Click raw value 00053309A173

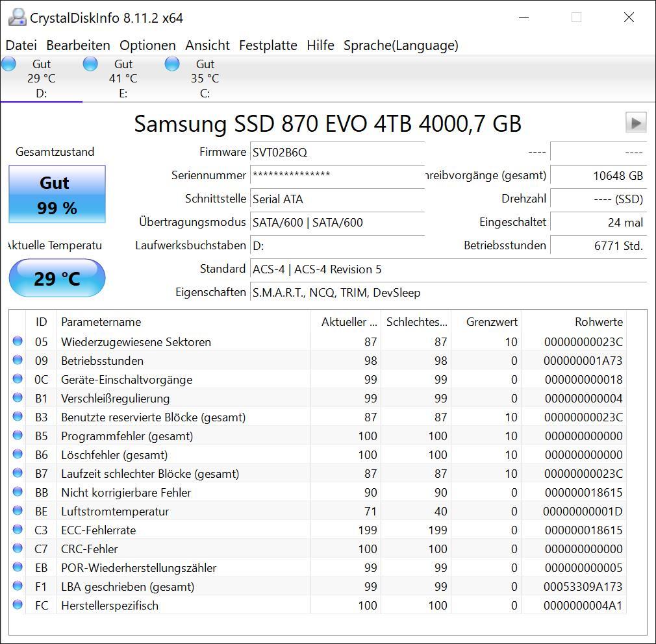coord(583,586)
